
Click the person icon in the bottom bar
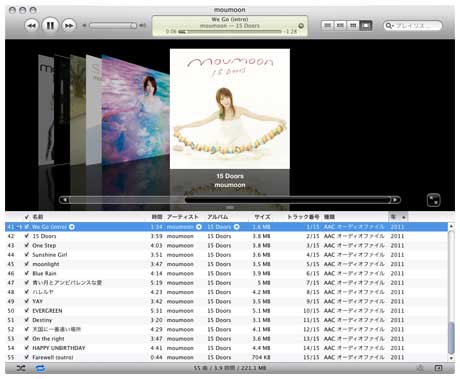coord(420,368)
